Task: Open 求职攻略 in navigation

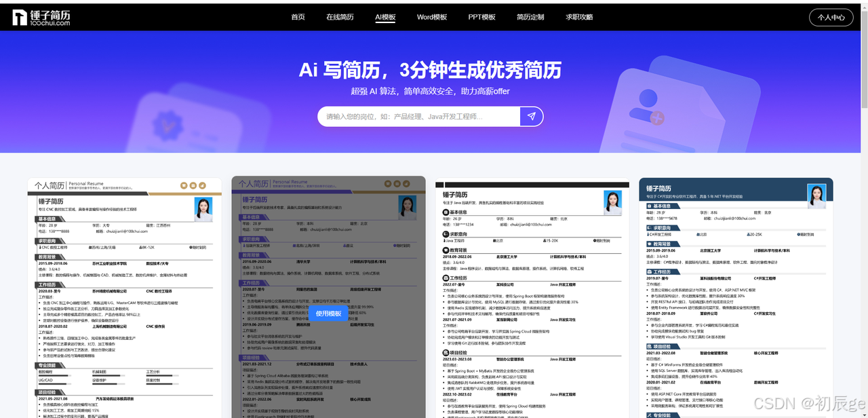Action: click(579, 17)
